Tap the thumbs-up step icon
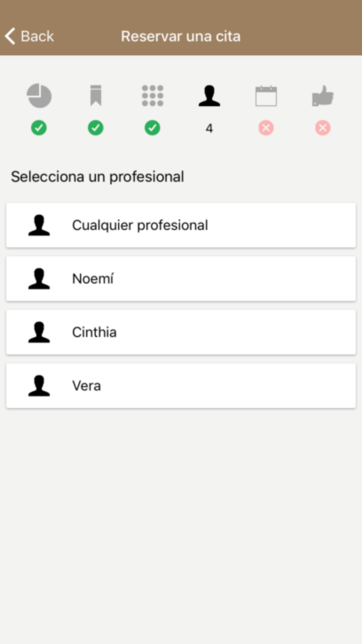 tap(323, 96)
